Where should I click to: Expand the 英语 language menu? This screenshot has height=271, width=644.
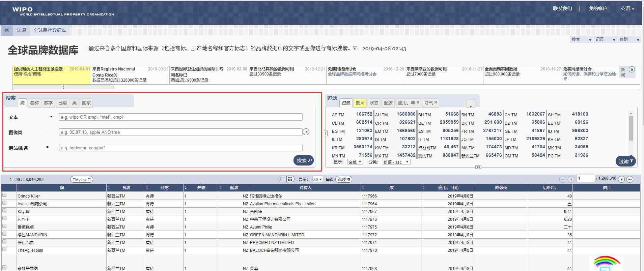[627, 9]
